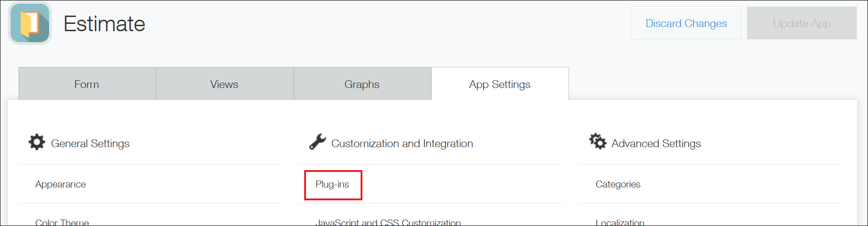Open the Categories settings link
This screenshot has height=226, width=868.
click(x=618, y=184)
